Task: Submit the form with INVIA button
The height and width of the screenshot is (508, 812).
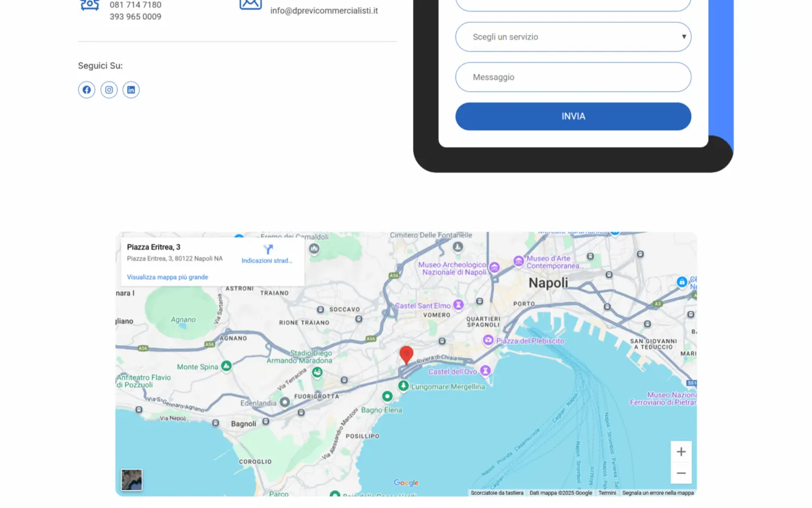Action: pos(573,117)
